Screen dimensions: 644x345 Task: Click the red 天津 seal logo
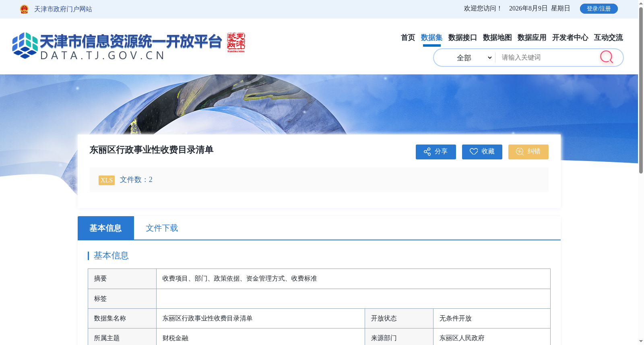pos(236,43)
